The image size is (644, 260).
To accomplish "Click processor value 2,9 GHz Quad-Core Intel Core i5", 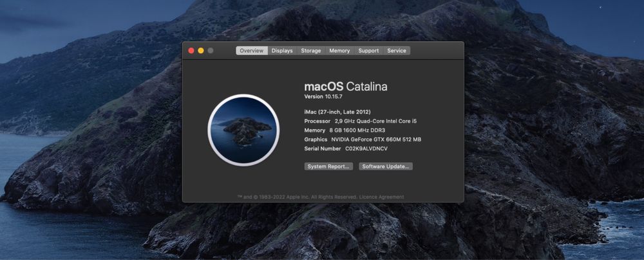I will coord(376,121).
